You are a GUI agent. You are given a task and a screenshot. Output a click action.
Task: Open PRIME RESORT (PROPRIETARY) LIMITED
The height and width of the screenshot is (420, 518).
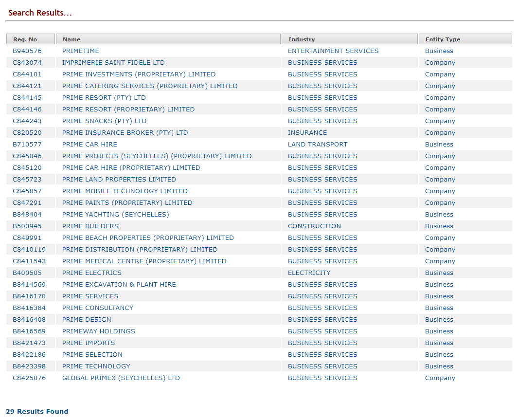(128, 110)
